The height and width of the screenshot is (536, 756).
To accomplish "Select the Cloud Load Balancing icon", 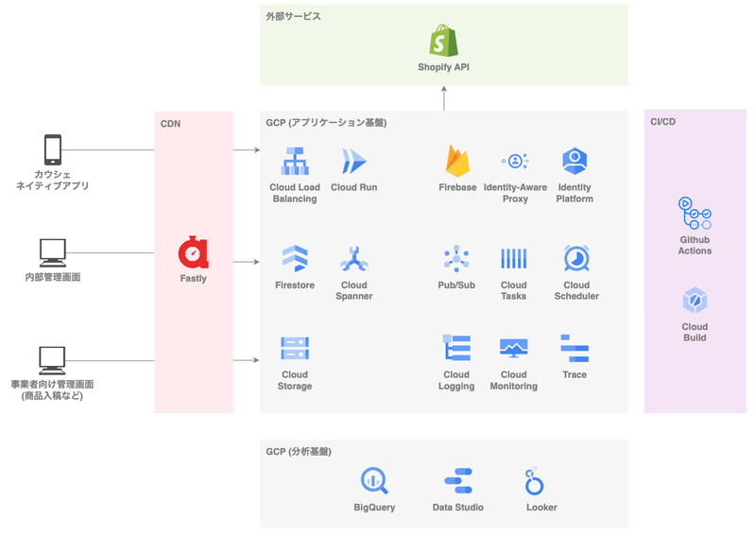I will [x=295, y=161].
